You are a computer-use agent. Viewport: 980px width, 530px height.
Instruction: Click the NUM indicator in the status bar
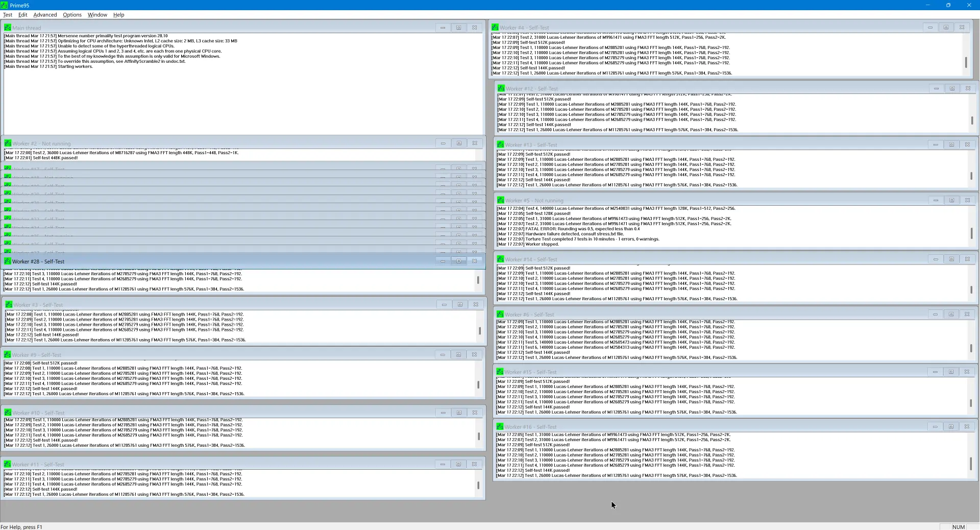959,527
